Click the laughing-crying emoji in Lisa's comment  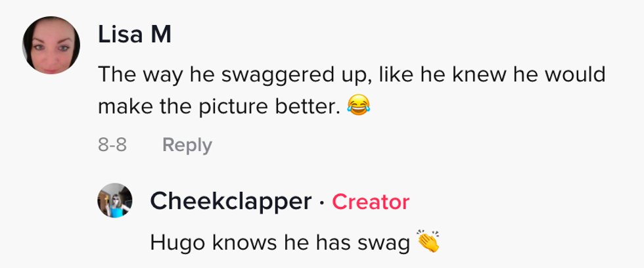point(357,104)
